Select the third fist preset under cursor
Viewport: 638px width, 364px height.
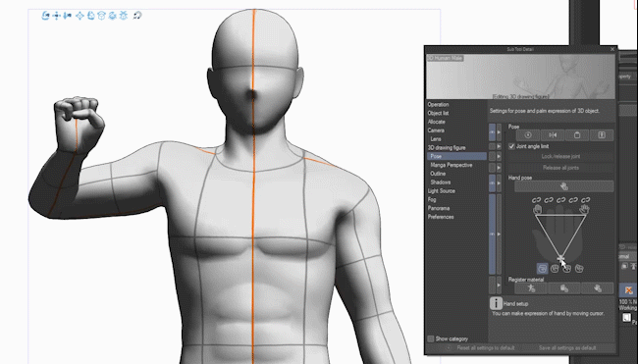pyautogui.click(x=566, y=269)
